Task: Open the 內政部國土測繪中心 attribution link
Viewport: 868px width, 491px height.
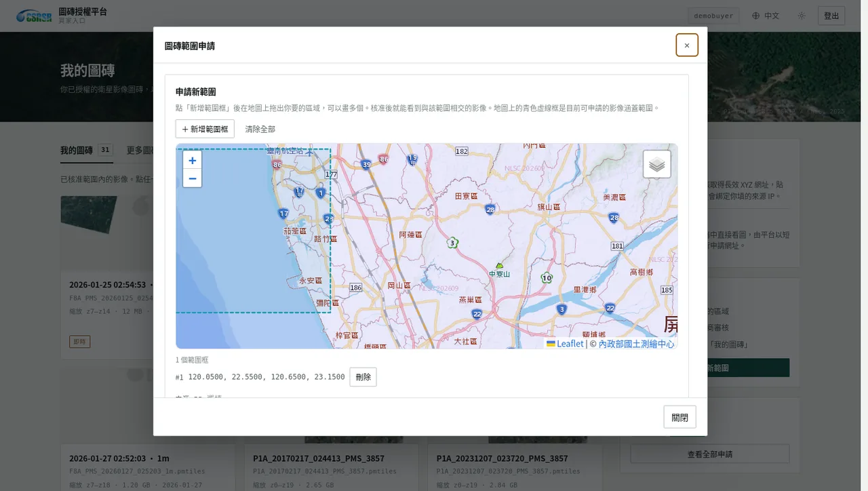Action: (x=637, y=344)
